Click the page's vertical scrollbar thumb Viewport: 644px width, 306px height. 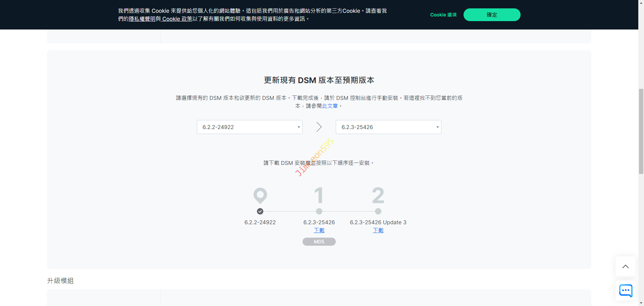click(641, 131)
